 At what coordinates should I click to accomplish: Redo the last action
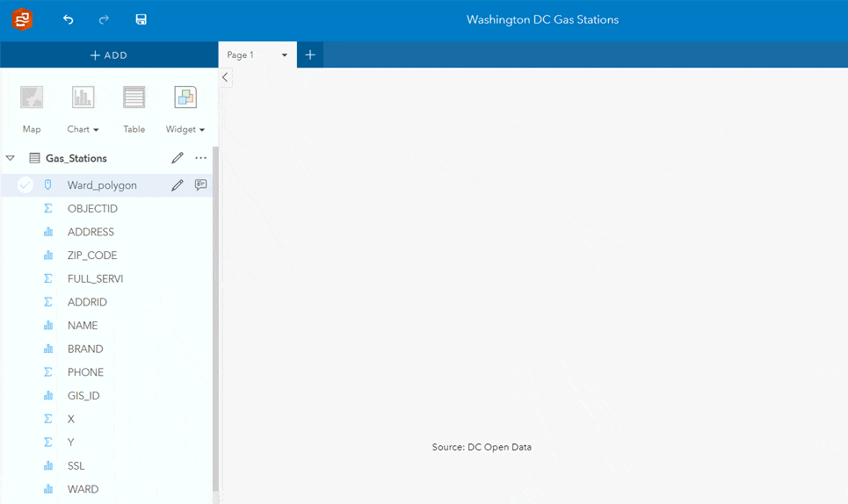click(x=104, y=19)
